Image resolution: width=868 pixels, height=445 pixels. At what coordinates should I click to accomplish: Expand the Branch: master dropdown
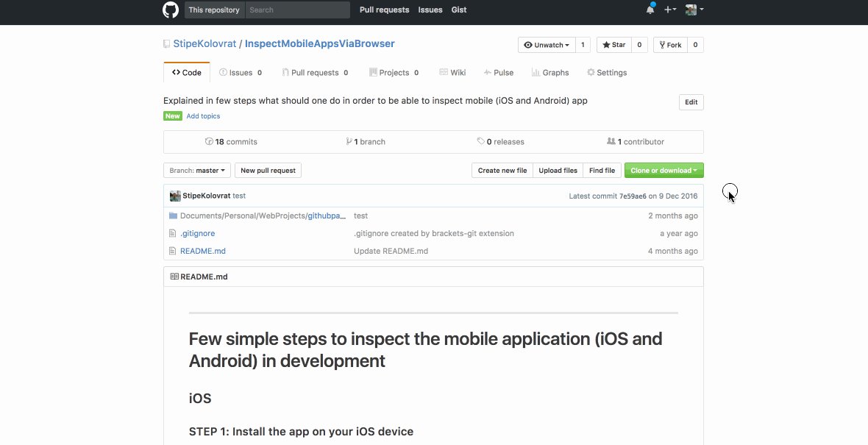197,171
